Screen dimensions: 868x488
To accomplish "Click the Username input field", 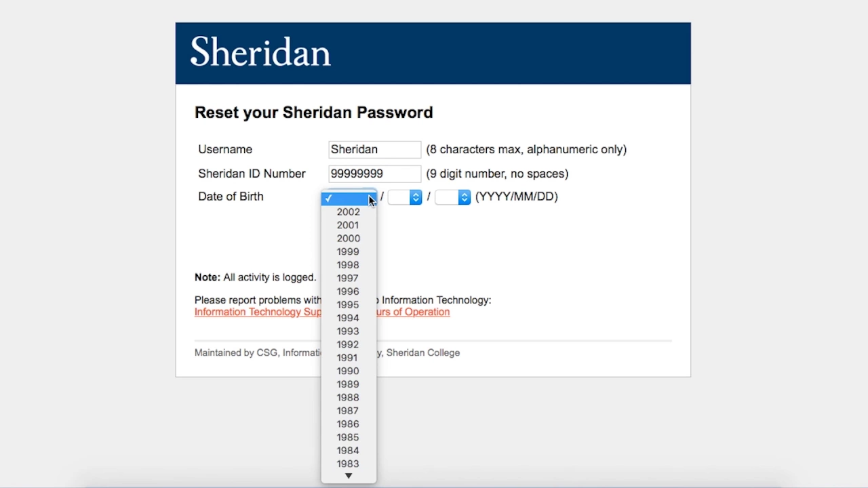I will tap(375, 149).
